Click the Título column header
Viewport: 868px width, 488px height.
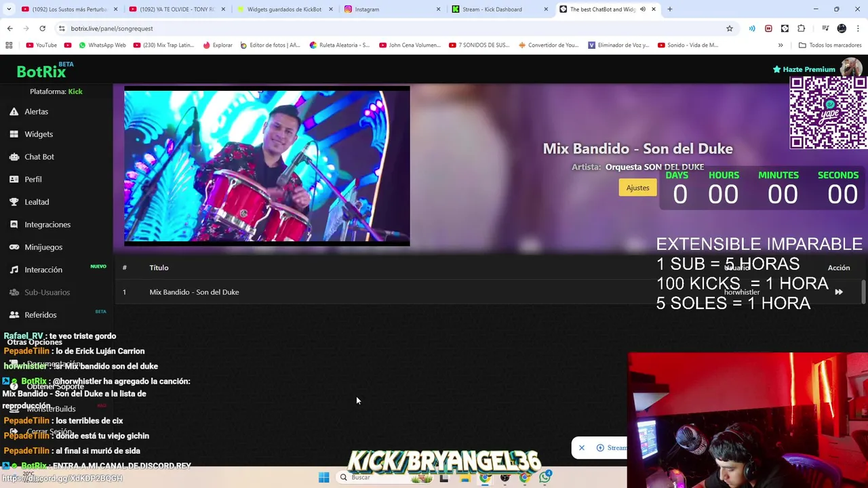(x=159, y=268)
